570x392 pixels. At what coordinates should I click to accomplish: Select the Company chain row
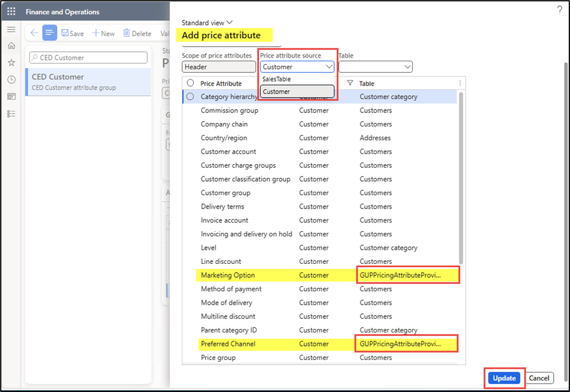(x=320, y=125)
